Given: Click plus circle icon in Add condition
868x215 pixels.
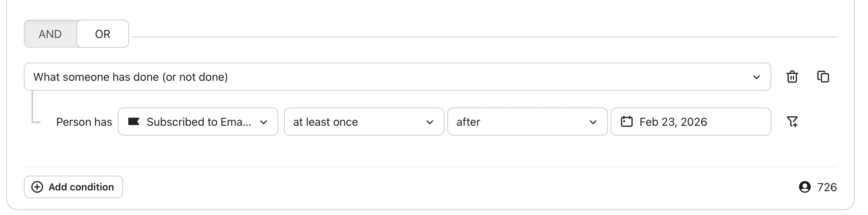Looking at the screenshot, I should [37, 187].
